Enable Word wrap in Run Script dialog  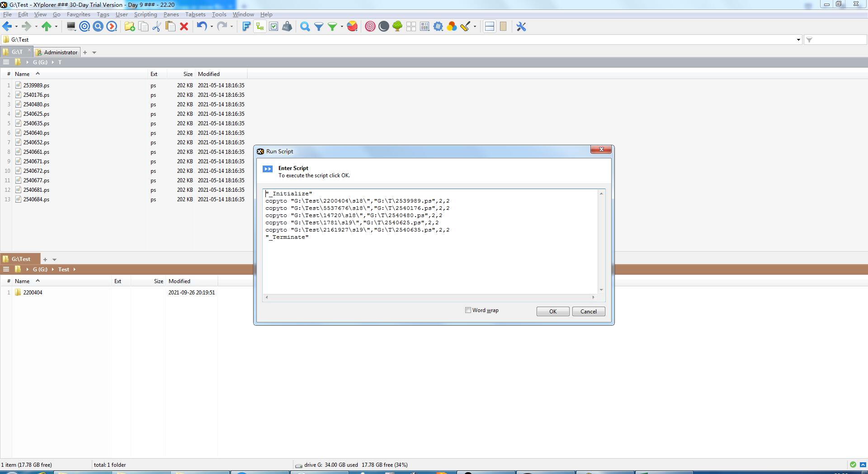click(468, 310)
